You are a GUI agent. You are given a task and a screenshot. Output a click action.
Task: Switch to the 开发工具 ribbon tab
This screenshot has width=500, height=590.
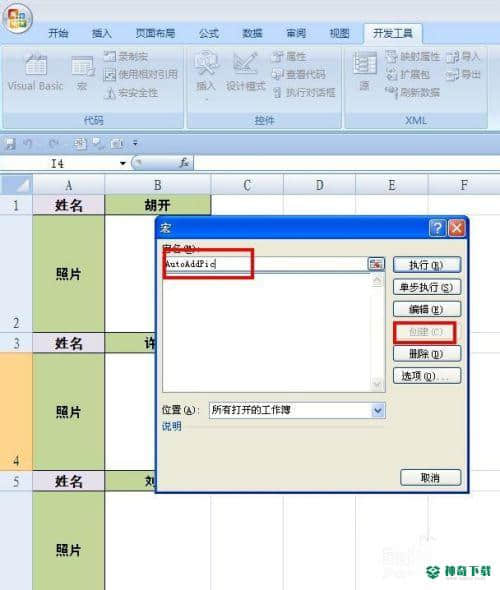pos(392,34)
